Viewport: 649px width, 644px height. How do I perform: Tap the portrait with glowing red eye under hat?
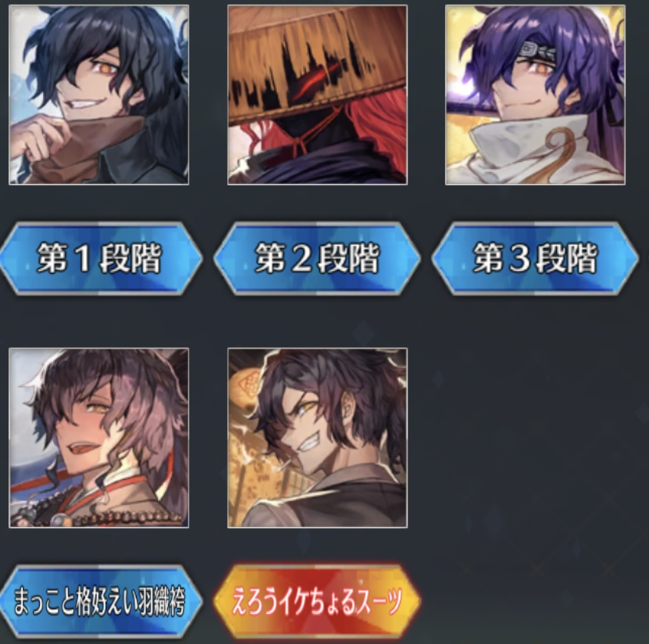tap(318, 95)
